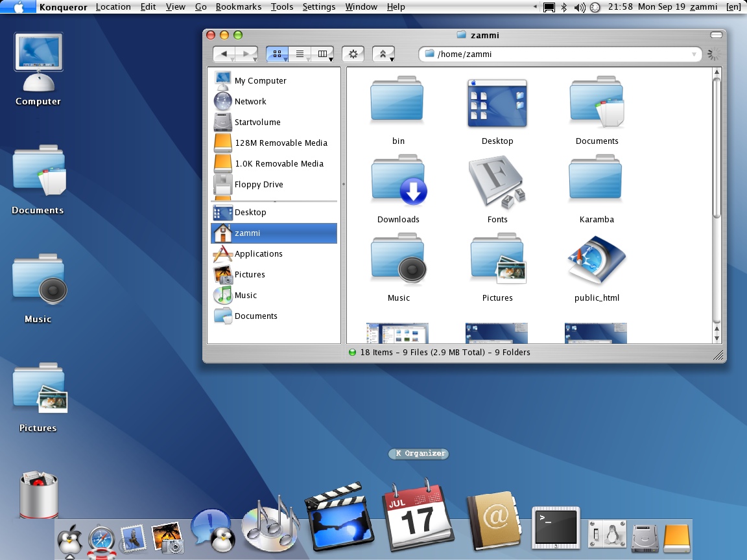Click the Bluetooth tray icon
This screenshot has height=560, width=747.
coord(564,7)
